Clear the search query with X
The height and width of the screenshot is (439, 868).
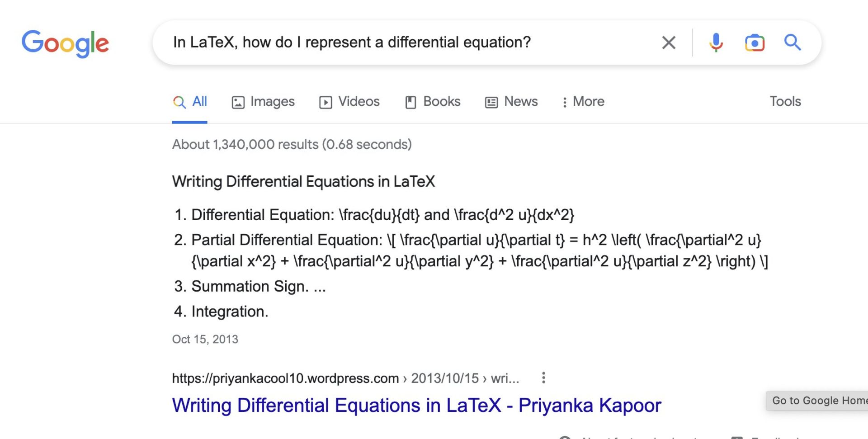click(669, 43)
